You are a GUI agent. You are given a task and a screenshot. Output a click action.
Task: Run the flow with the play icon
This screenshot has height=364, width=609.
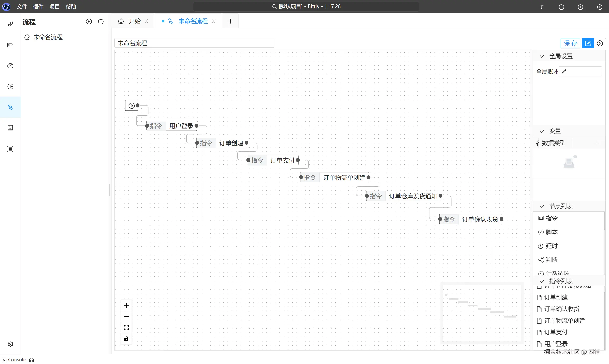[x=600, y=43]
